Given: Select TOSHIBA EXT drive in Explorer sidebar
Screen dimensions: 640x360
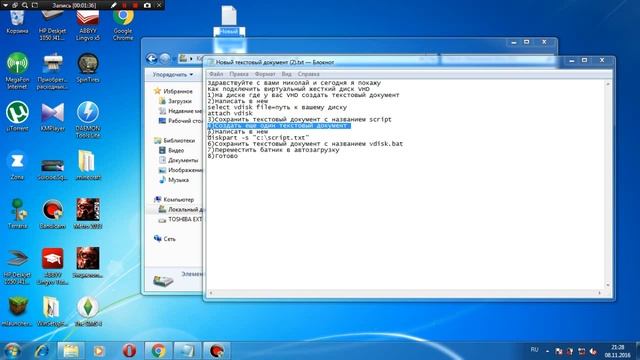Looking at the screenshot, I should [180, 219].
